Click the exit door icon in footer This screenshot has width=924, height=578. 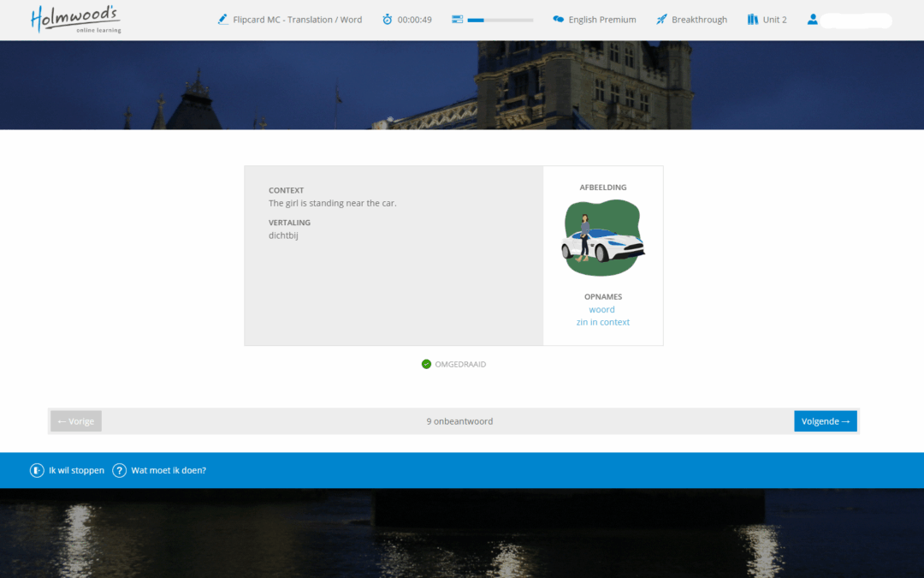37,470
